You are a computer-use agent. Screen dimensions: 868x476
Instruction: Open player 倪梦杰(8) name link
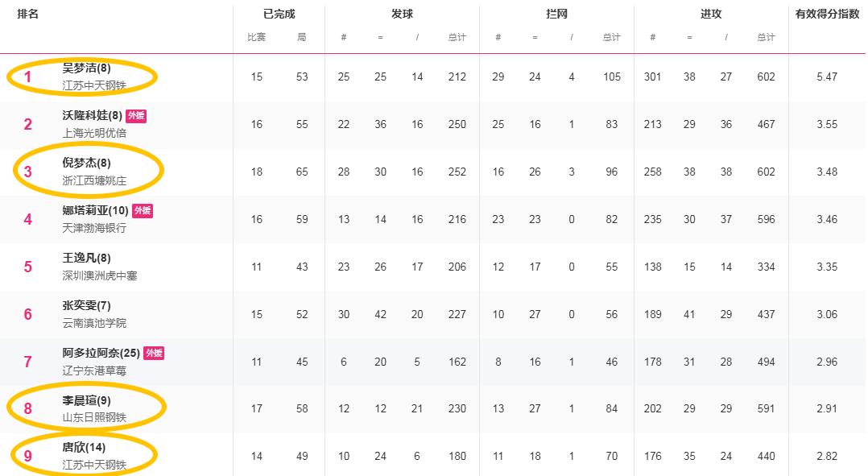(x=87, y=163)
